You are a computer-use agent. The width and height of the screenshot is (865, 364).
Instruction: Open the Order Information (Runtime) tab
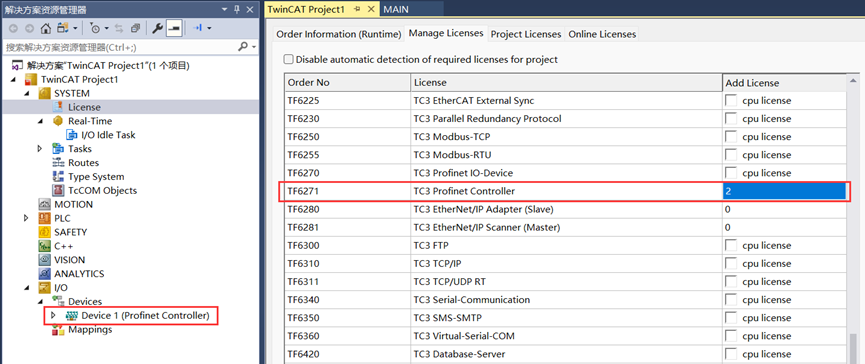point(338,34)
